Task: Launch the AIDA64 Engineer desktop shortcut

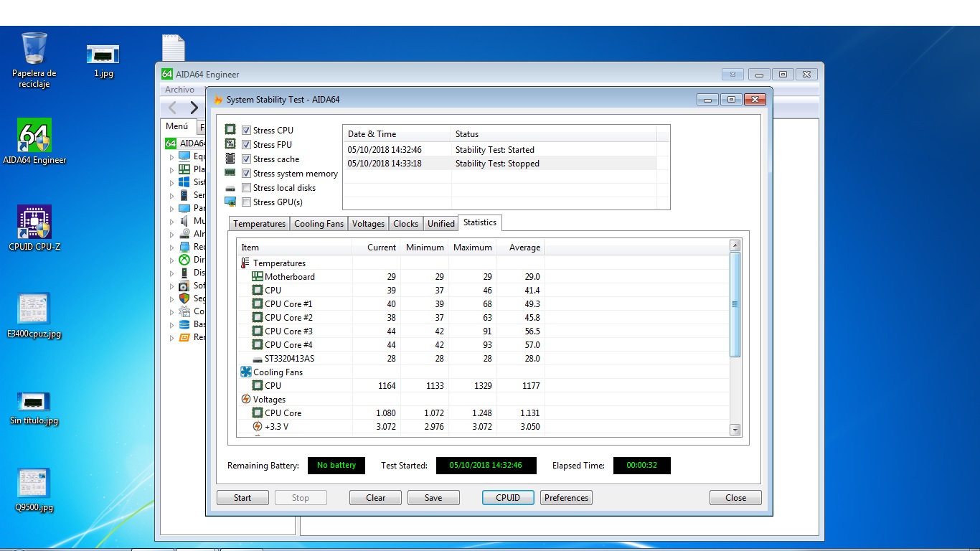Action: [x=34, y=142]
